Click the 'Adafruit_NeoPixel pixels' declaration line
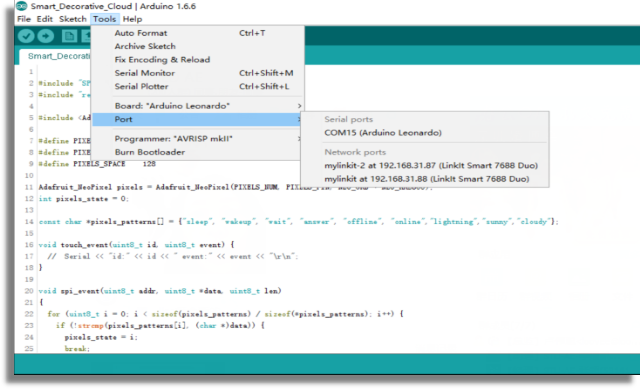Image resolution: width=640 pixels, height=389 pixels. (235, 187)
